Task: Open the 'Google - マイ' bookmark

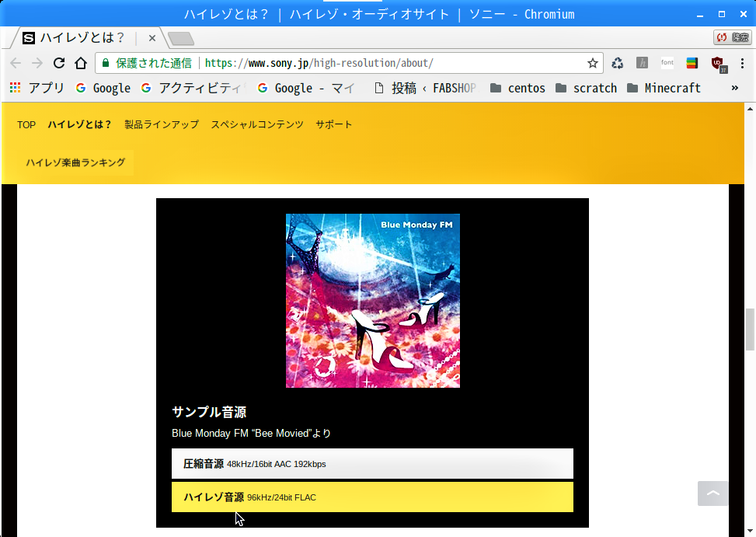Action: pyautogui.click(x=307, y=89)
